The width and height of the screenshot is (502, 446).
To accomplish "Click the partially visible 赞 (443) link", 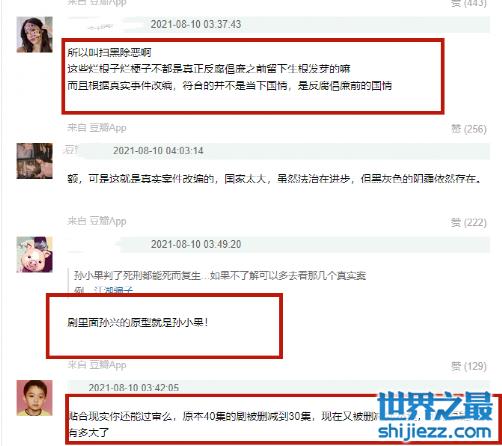I will (469, 3).
